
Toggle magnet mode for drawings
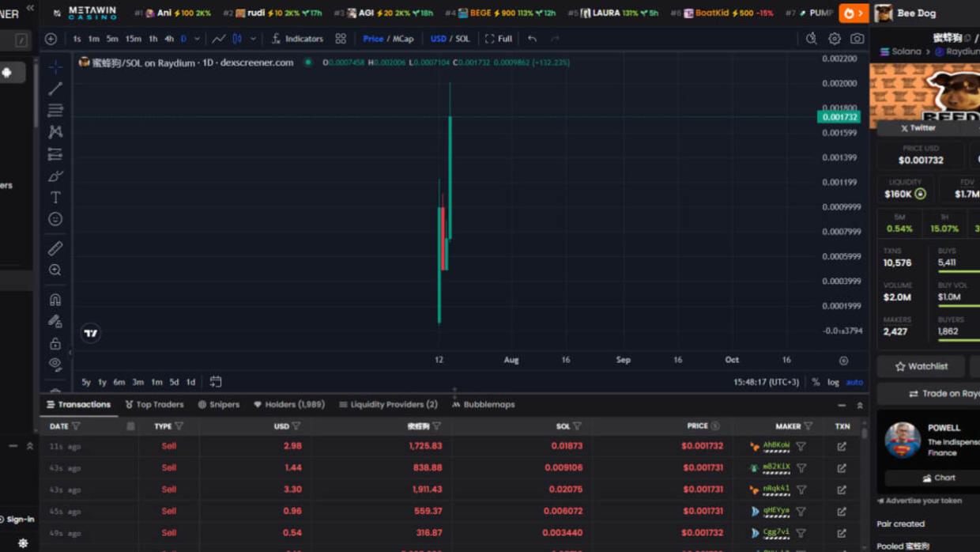(55, 300)
